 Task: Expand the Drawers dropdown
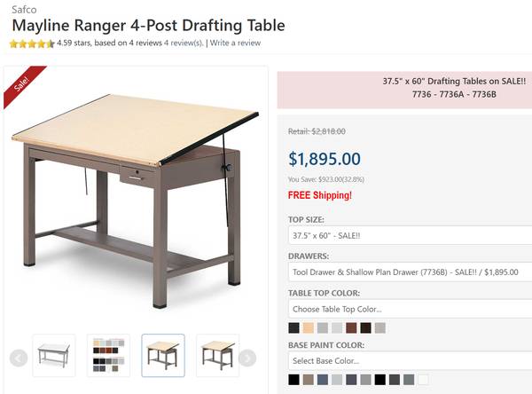click(410, 272)
